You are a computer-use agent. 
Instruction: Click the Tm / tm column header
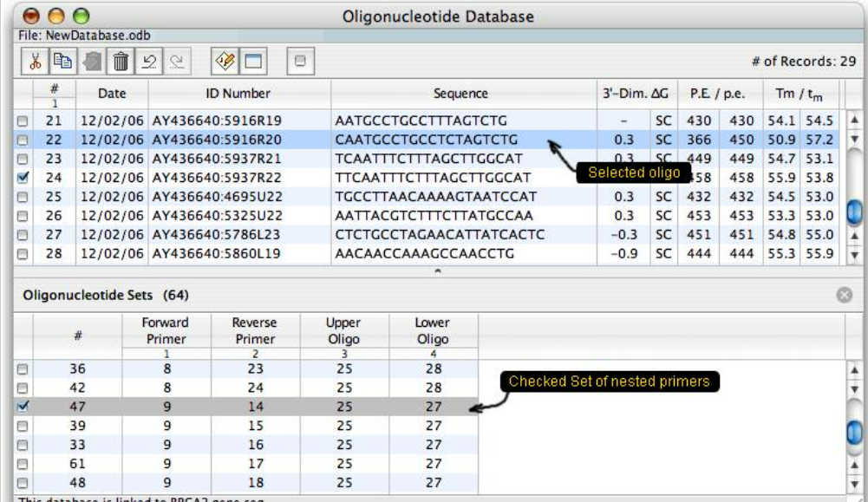pyautogui.click(x=800, y=94)
